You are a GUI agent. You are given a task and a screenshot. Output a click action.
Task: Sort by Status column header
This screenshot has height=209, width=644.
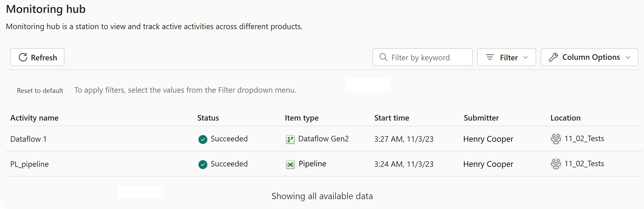(208, 118)
